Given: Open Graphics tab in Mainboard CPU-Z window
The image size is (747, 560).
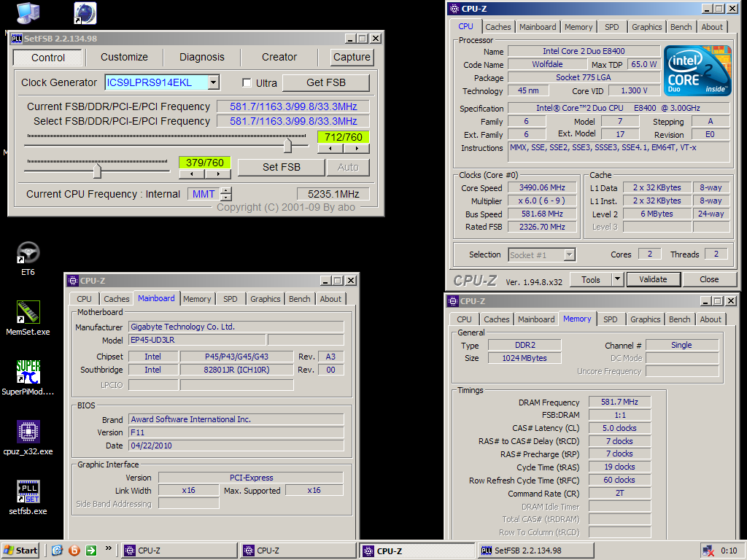Looking at the screenshot, I should tap(266, 299).
